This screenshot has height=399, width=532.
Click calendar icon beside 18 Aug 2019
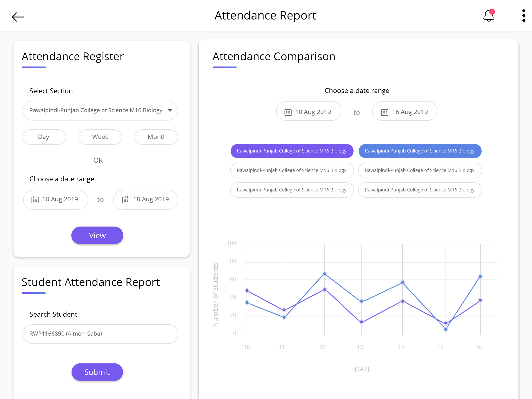coord(126,199)
